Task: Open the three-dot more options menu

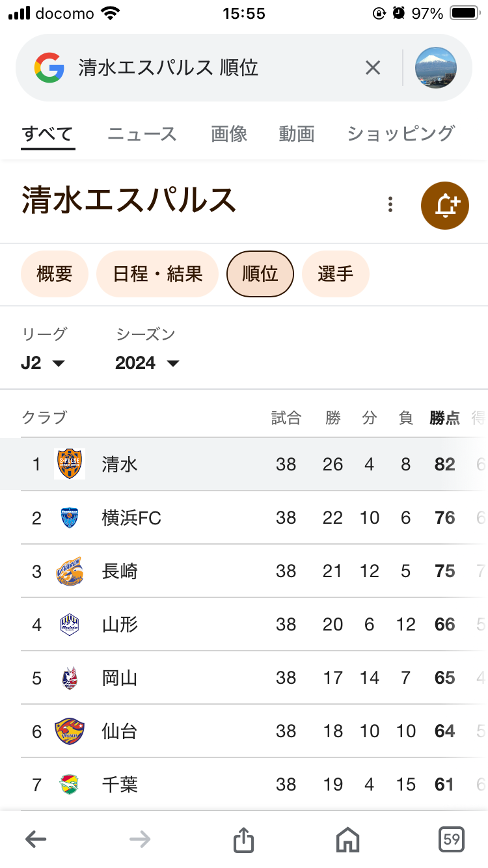Action: click(390, 205)
